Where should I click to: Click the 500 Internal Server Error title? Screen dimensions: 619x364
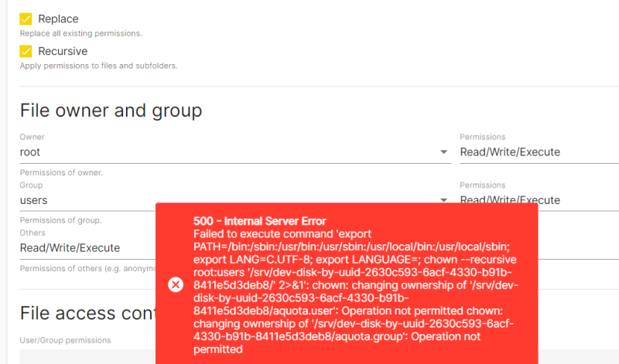pyautogui.click(x=260, y=221)
